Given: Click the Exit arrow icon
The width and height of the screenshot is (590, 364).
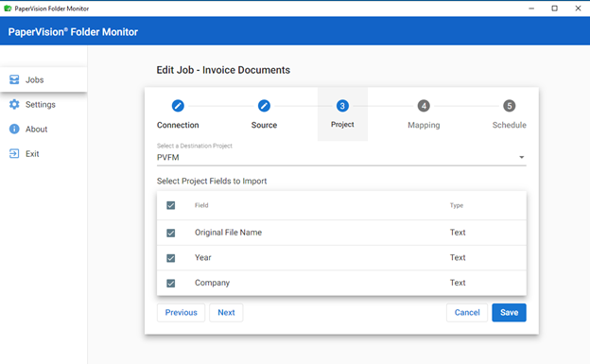Looking at the screenshot, I should (x=14, y=153).
